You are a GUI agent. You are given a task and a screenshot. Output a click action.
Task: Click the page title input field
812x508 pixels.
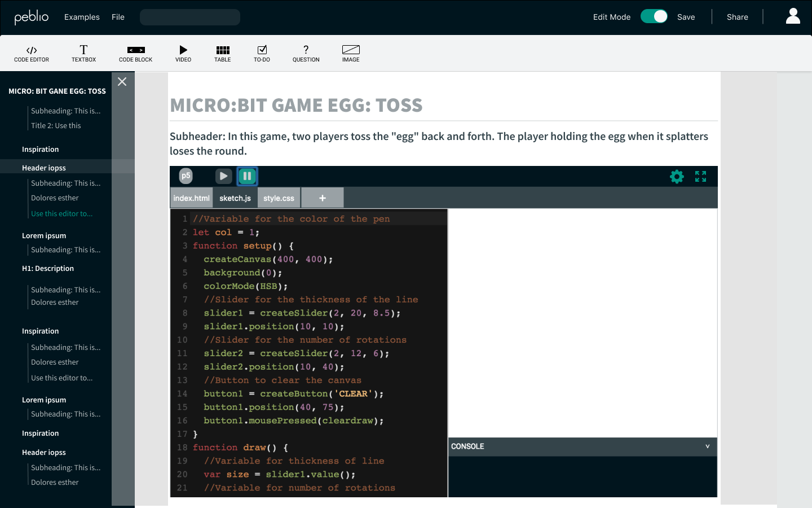pos(190,17)
